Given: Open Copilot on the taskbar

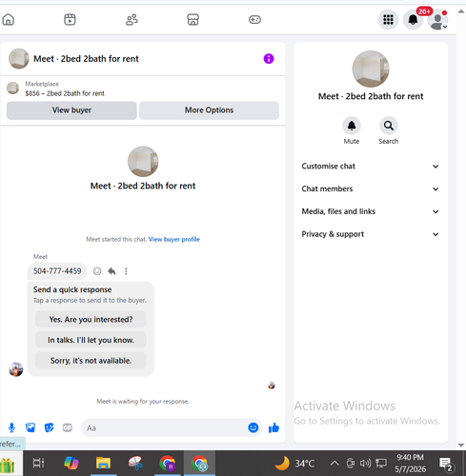Looking at the screenshot, I should (71, 463).
